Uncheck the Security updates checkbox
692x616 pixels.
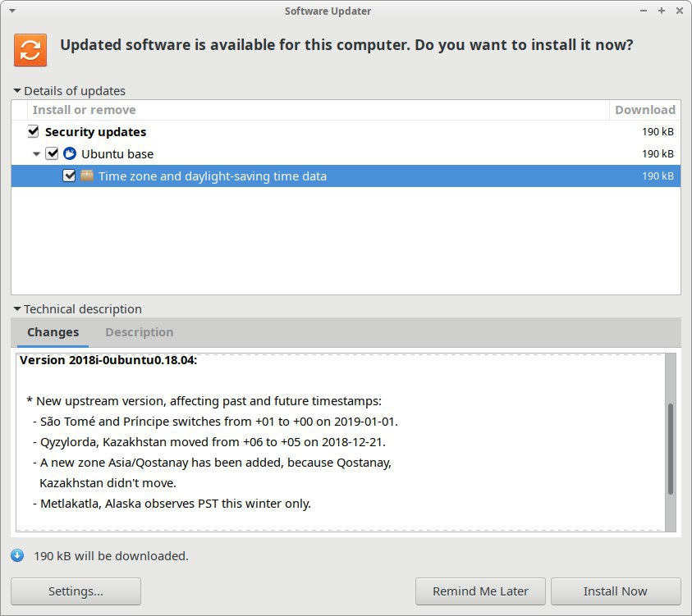click(33, 131)
